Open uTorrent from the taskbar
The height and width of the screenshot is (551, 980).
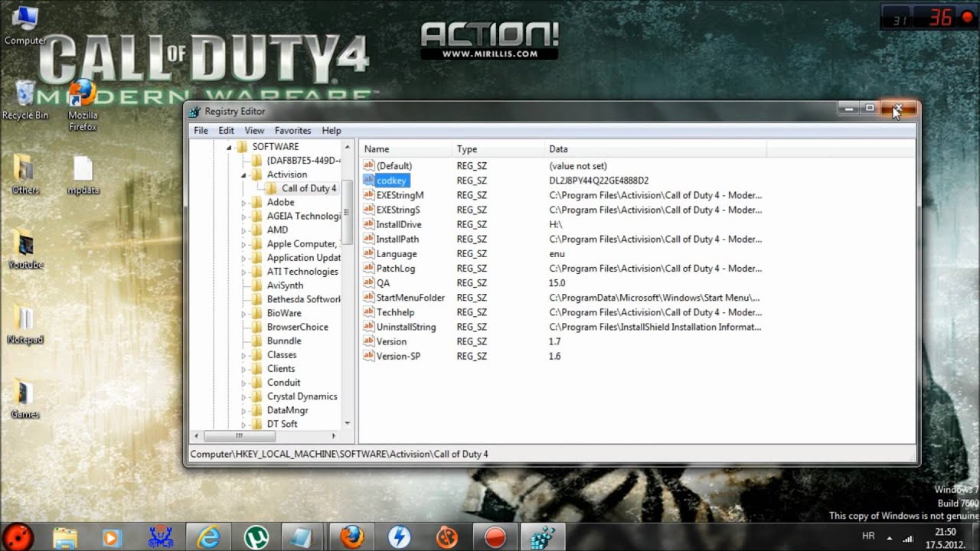[x=256, y=537]
